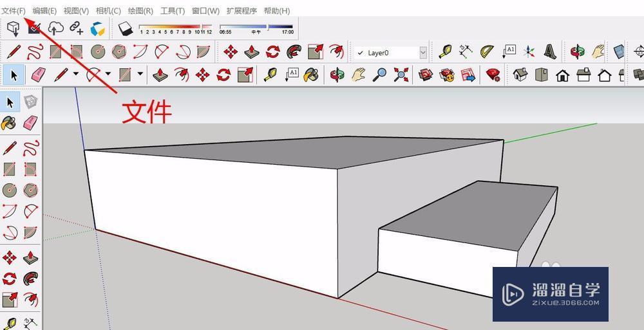The width and height of the screenshot is (644, 330).
Task: Open the 文件(F) menu
Action: pyautogui.click(x=14, y=11)
